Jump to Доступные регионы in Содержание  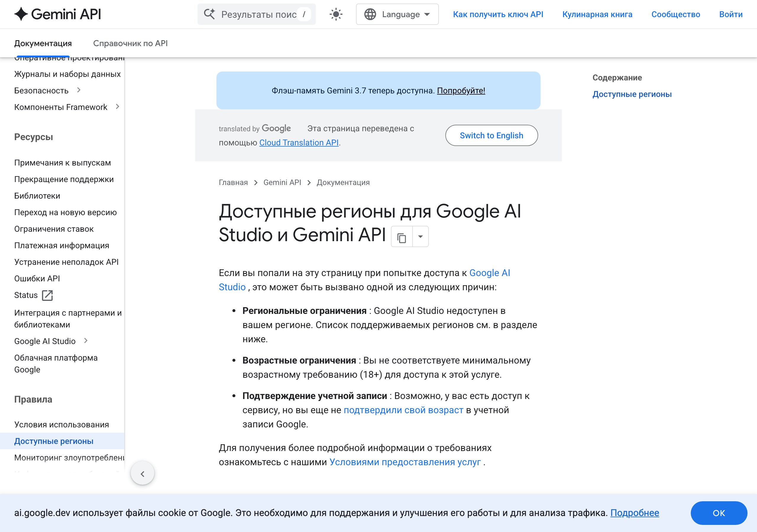pyautogui.click(x=632, y=94)
